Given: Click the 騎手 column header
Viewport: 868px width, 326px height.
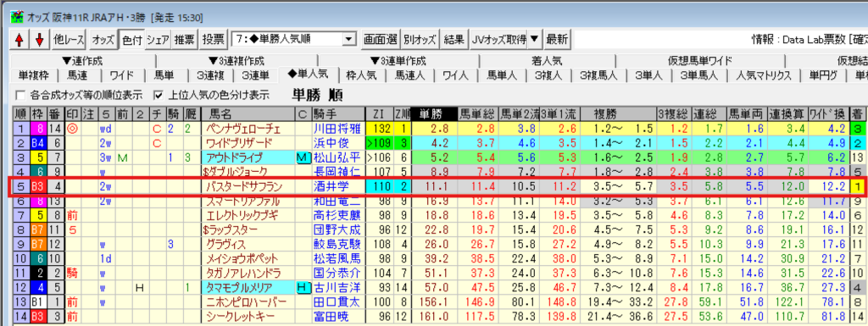Looking at the screenshot, I should [x=337, y=114].
